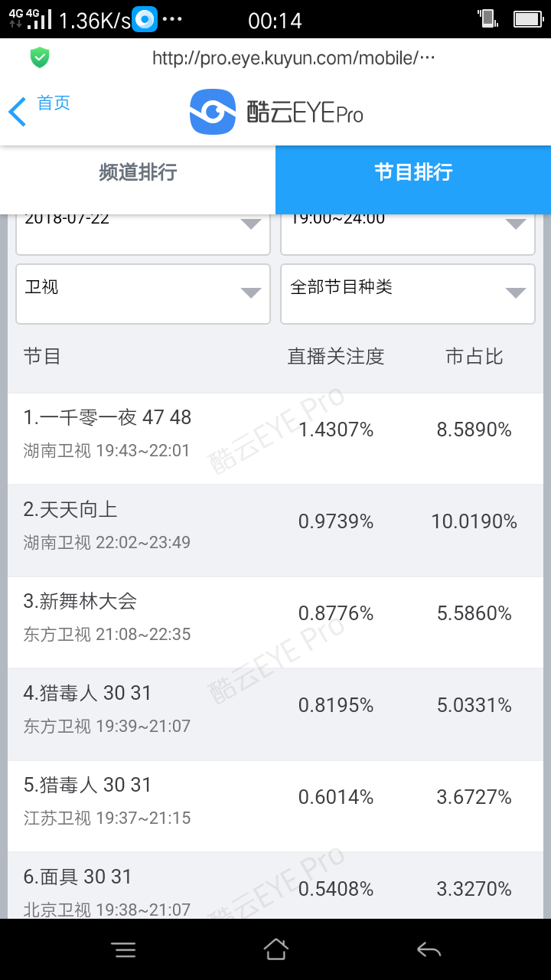Switch to the 频道排行 tab
551x980 pixels.
pos(138,172)
